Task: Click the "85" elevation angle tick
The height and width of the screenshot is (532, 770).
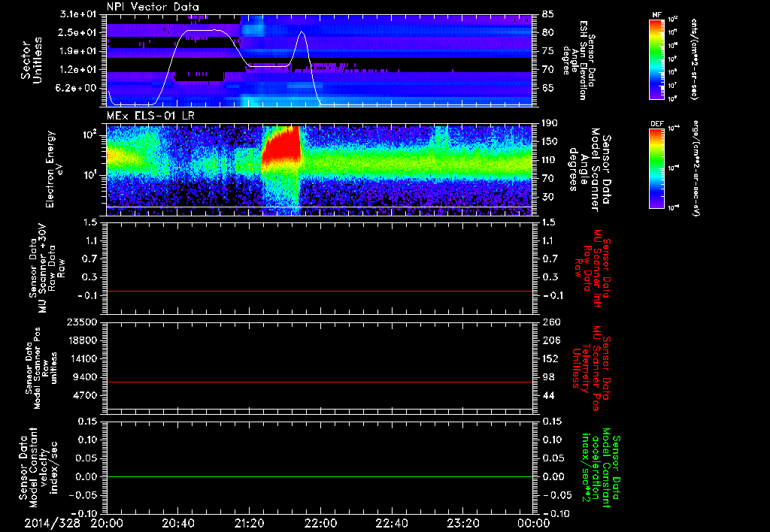Action: tap(548, 14)
